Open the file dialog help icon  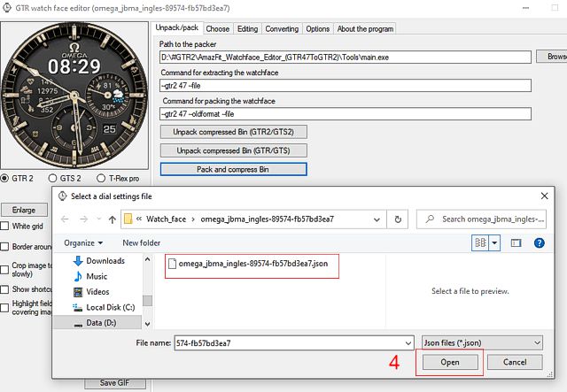(x=539, y=243)
